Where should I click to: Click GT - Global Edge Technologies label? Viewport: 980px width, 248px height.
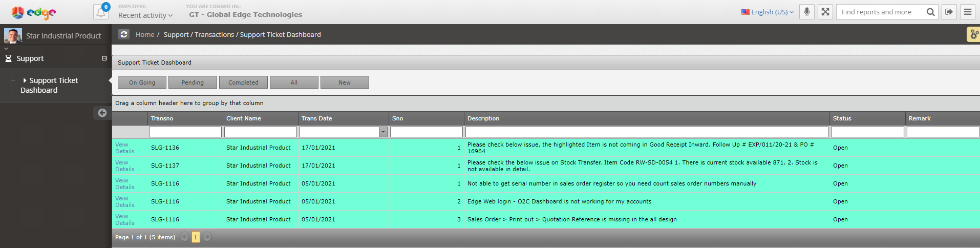click(x=246, y=15)
